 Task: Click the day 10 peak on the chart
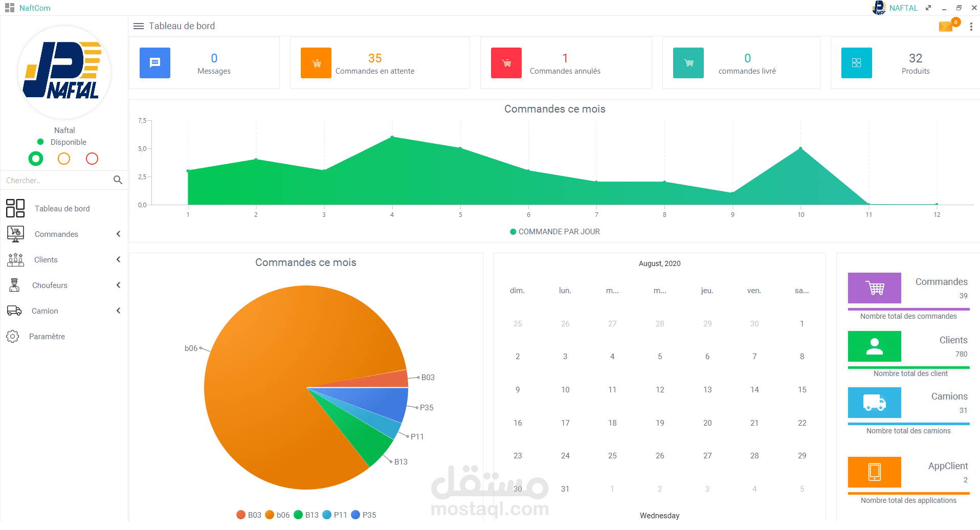tap(800, 148)
